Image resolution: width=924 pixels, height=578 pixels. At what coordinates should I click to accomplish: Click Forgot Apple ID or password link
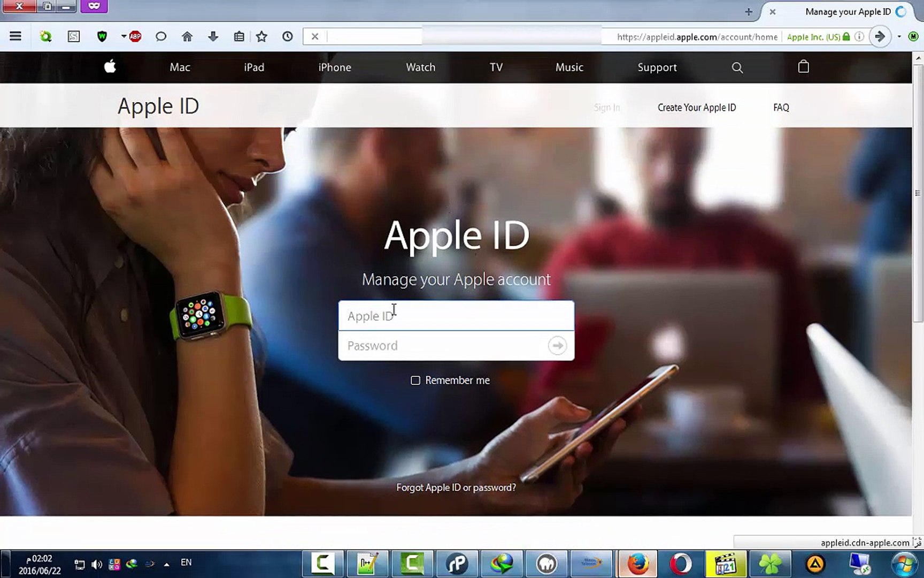[x=456, y=488]
